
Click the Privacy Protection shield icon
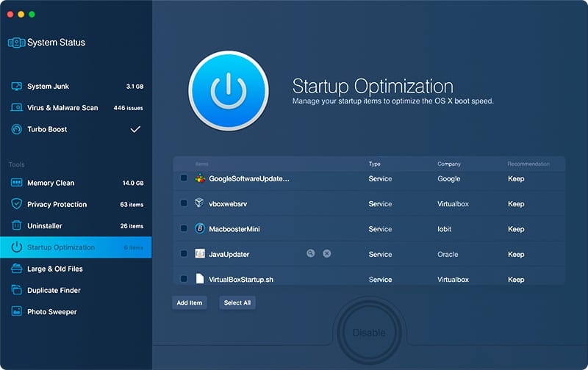tap(16, 204)
